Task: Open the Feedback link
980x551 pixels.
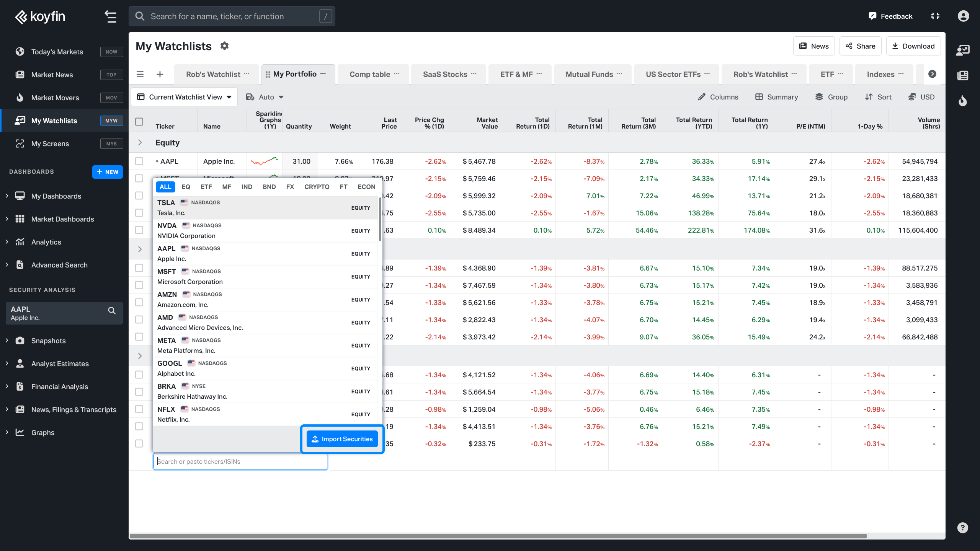Action: 890,16
